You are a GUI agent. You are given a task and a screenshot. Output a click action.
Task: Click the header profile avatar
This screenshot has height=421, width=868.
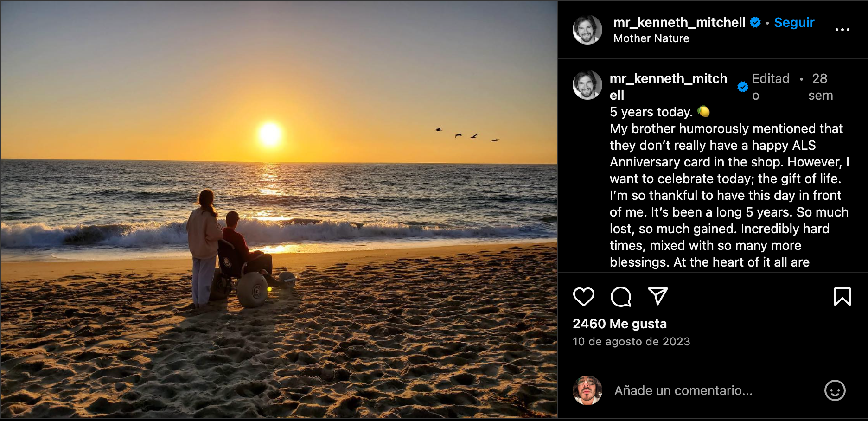pos(587,30)
